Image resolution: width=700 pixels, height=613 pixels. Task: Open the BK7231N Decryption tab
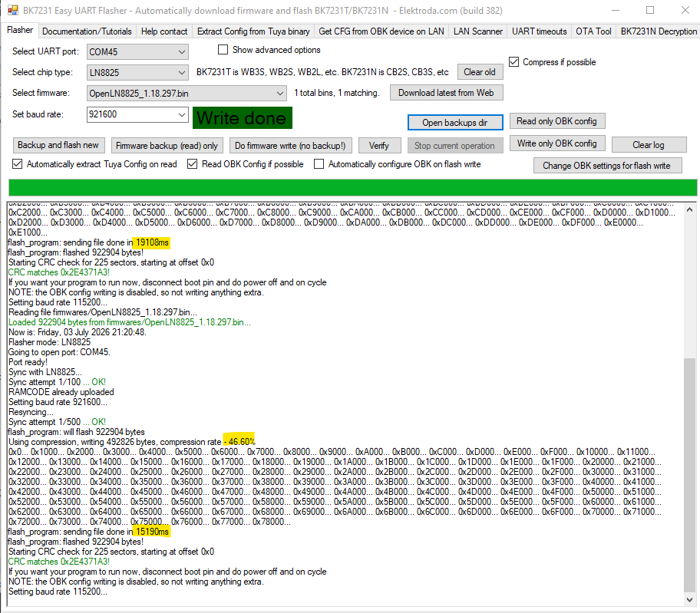pos(658,31)
